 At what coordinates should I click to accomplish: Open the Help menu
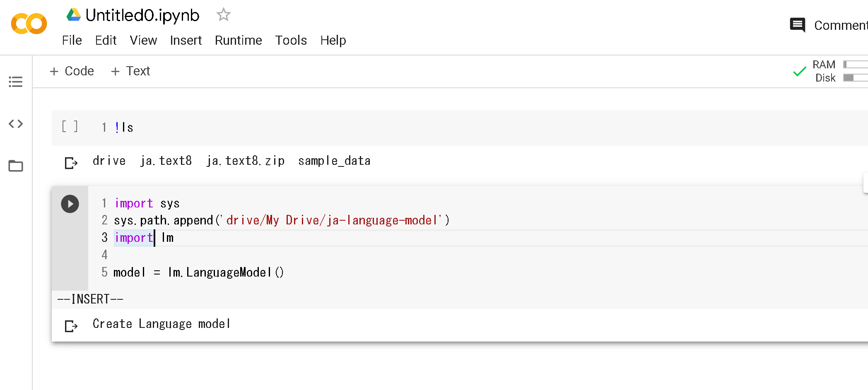click(333, 40)
